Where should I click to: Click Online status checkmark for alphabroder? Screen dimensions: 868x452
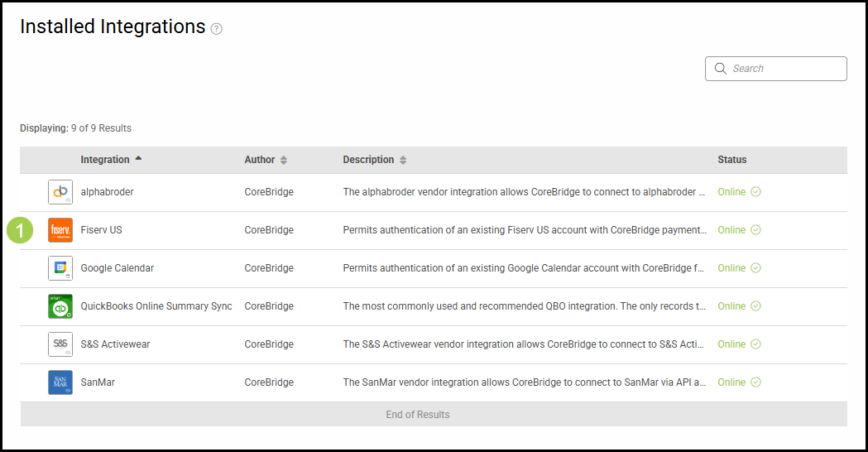[x=755, y=192]
